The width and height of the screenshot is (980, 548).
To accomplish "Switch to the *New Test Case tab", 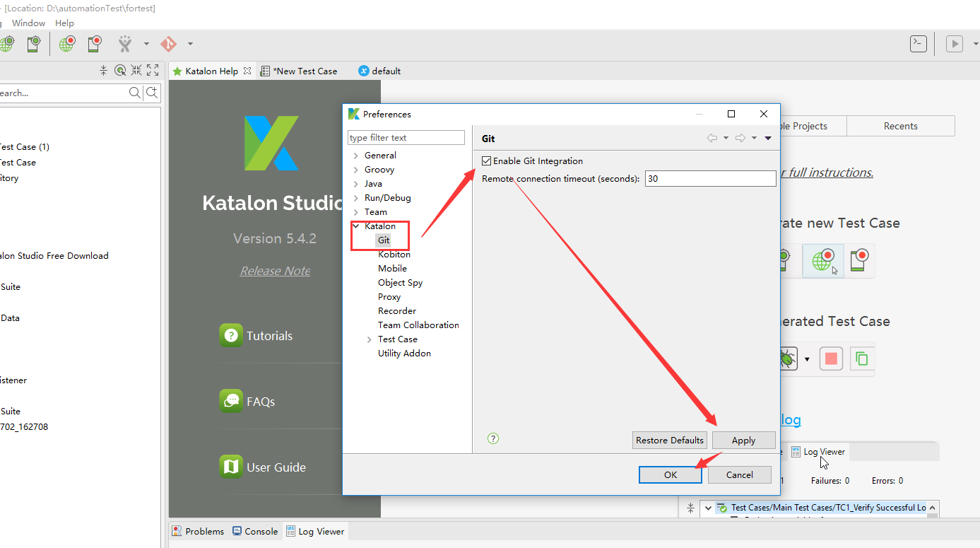I will pyautogui.click(x=299, y=71).
